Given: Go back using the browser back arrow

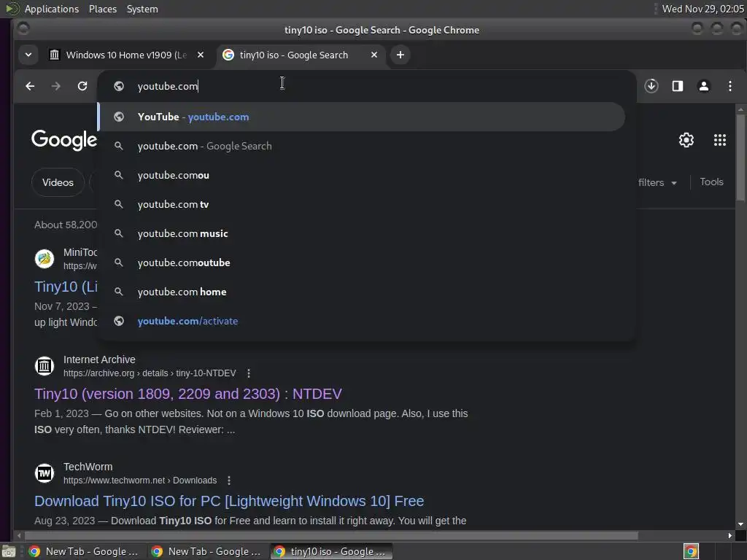Looking at the screenshot, I should click(x=30, y=86).
